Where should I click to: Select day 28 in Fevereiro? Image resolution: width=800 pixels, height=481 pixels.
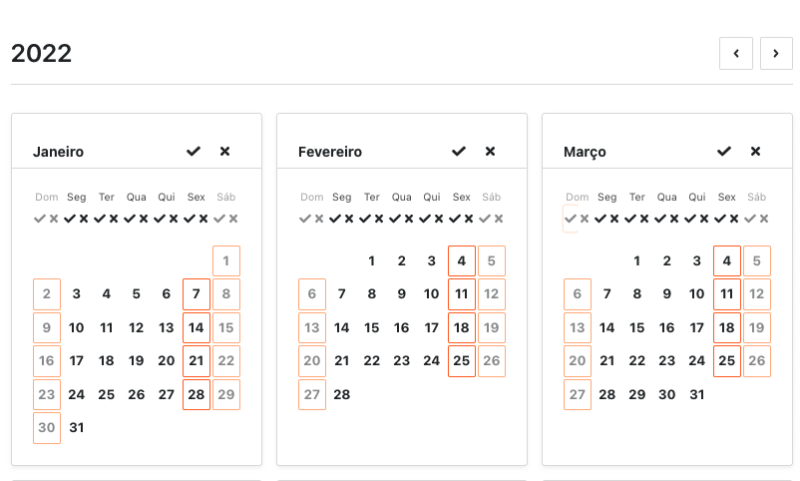point(341,395)
